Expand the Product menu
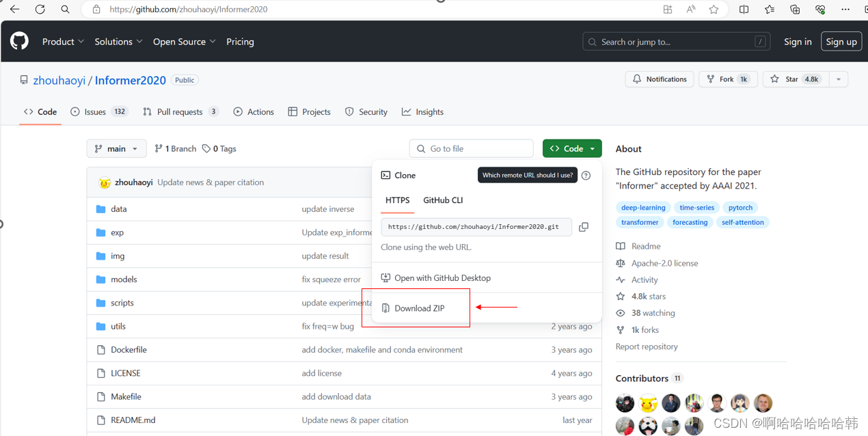This screenshot has height=436, width=868. click(63, 42)
